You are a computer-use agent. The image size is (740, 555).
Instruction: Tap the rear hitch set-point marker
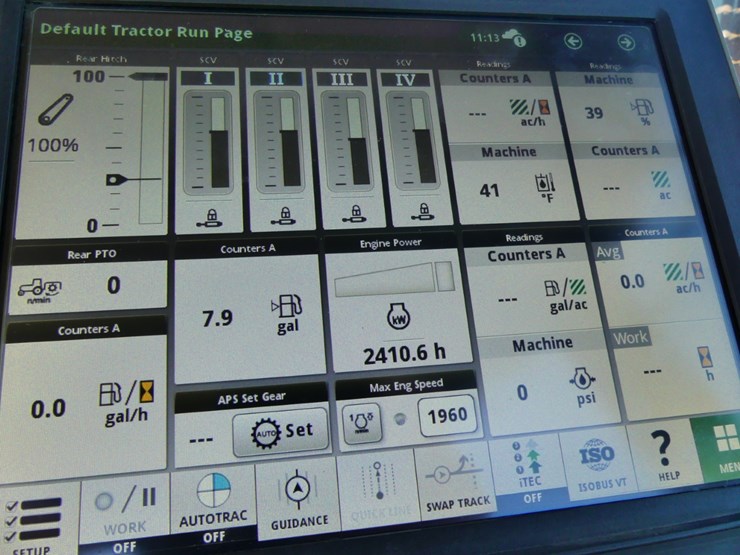coord(116,179)
